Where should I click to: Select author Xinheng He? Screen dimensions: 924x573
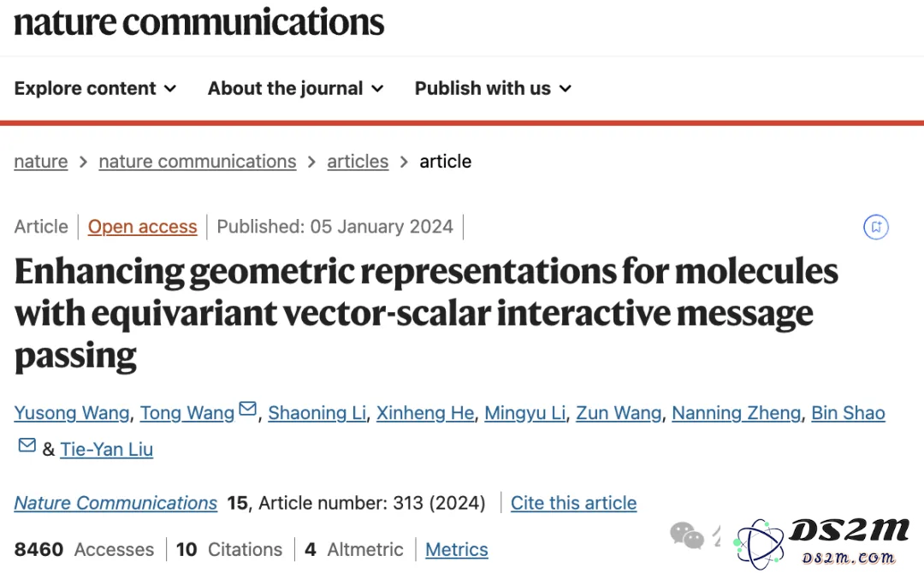coord(425,413)
